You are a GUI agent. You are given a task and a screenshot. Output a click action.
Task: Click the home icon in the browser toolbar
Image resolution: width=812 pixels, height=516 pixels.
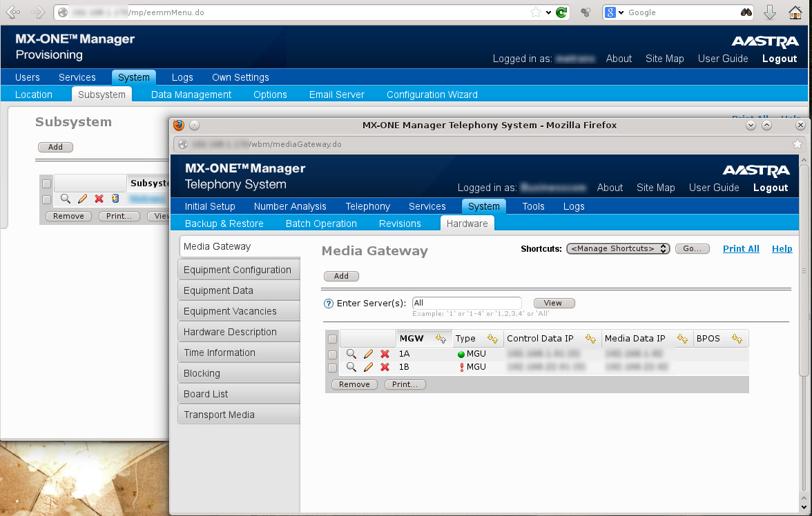click(x=795, y=12)
